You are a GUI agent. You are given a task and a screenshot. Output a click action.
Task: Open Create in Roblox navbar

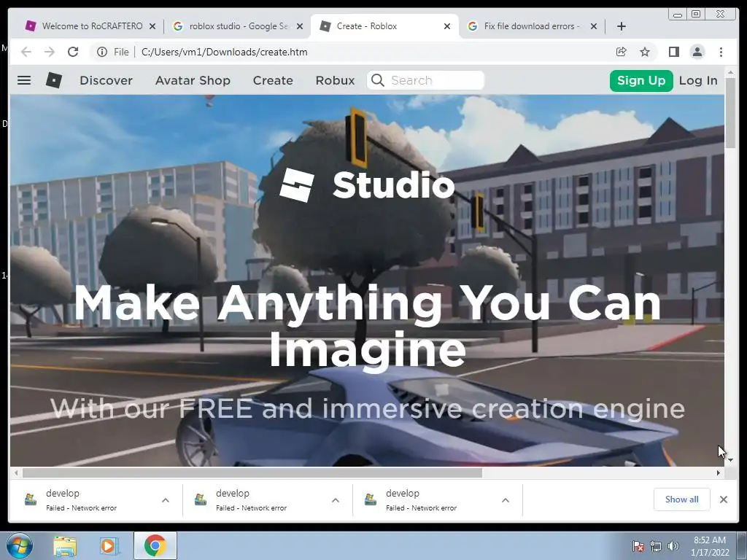click(273, 80)
